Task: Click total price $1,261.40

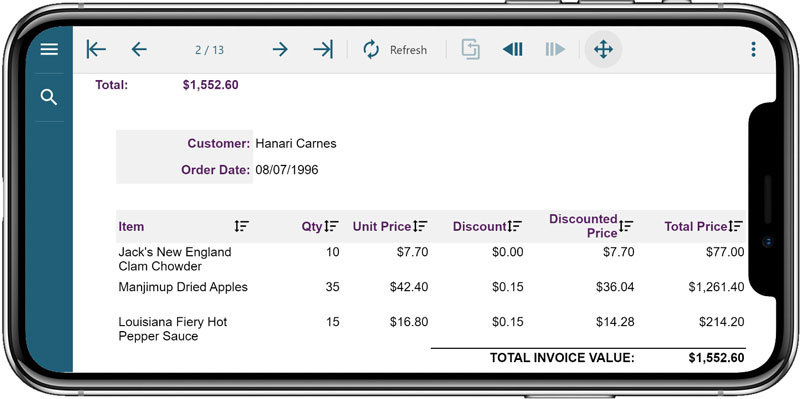Action: pyautogui.click(x=716, y=287)
